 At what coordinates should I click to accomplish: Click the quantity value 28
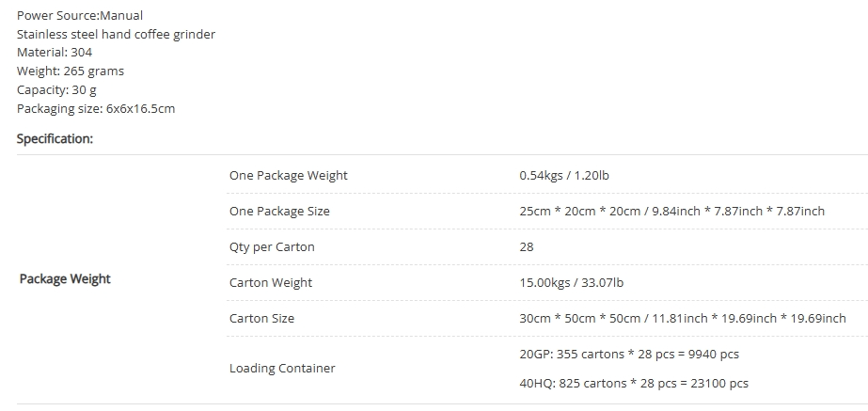point(527,247)
